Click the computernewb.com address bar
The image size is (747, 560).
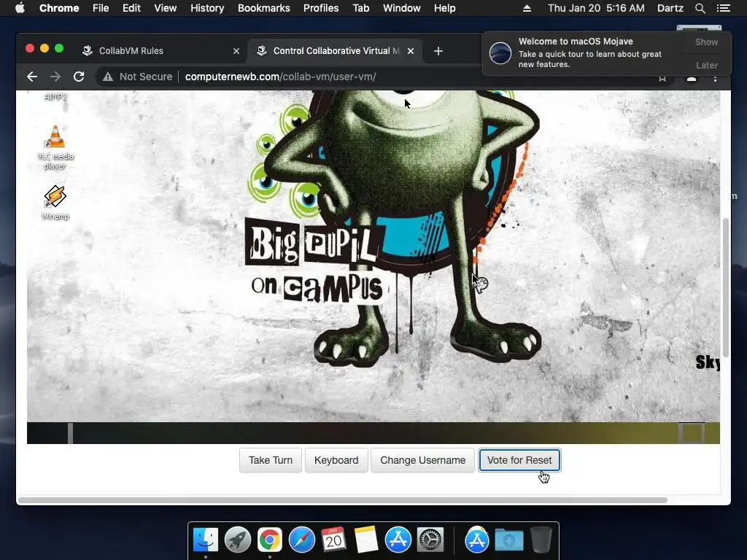pyautogui.click(x=281, y=77)
